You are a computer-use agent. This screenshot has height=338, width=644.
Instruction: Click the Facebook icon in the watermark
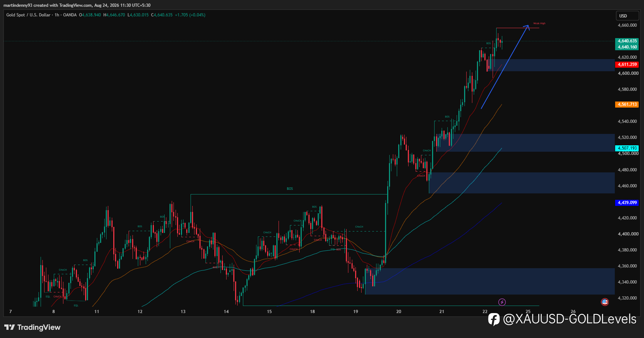coord(494,319)
